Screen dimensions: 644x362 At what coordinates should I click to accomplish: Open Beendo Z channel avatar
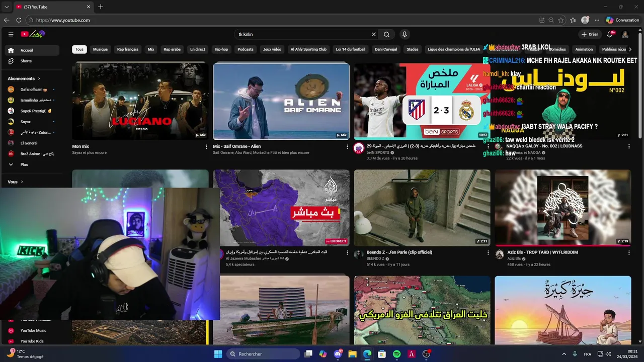(358, 254)
